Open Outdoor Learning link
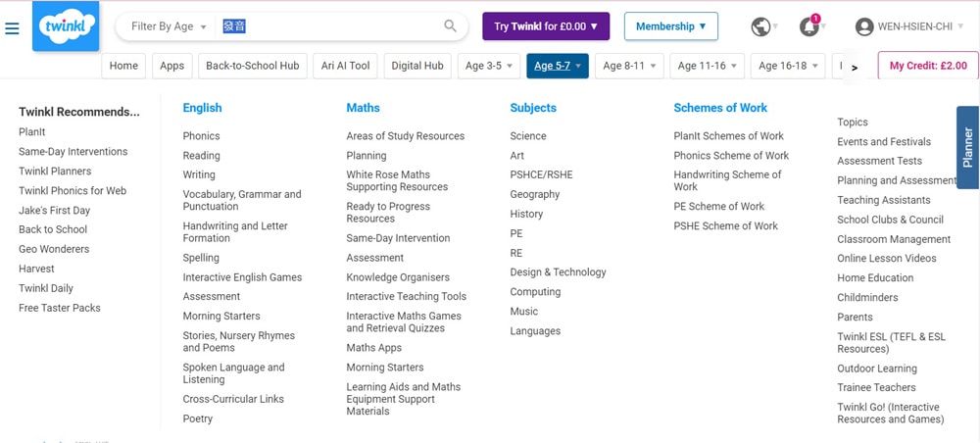980x443 pixels. coord(877,368)
